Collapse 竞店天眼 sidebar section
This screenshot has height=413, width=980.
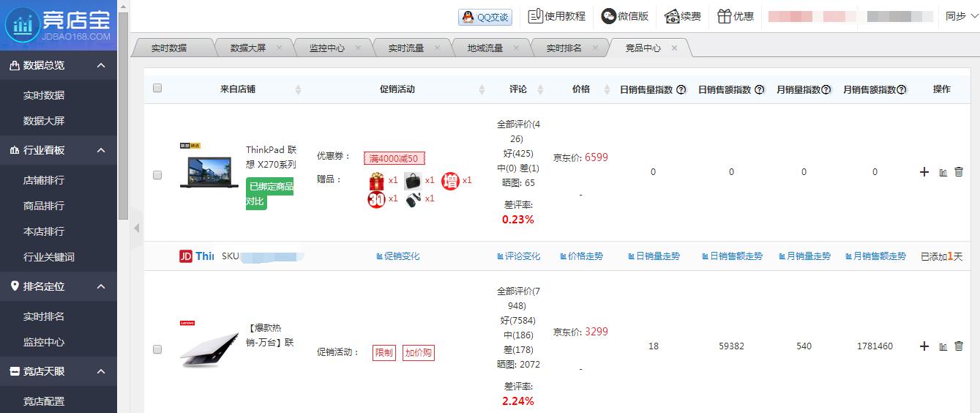tap(101, 371)
